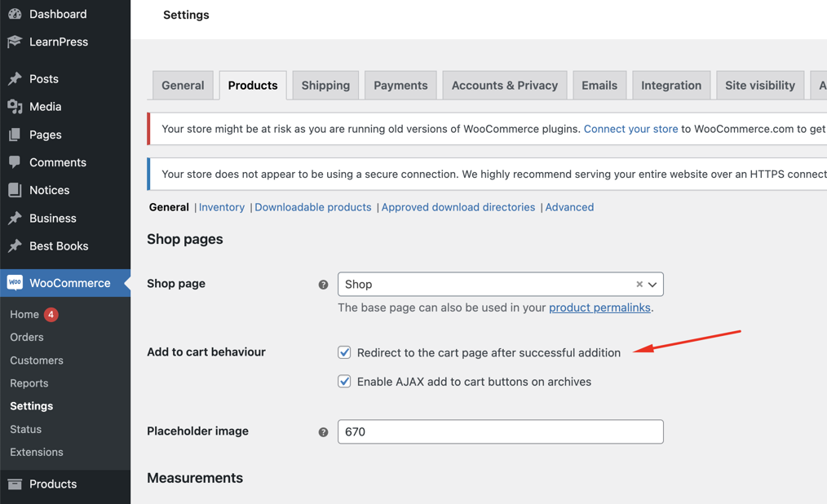Click the Shop page help tooltip icon

323,285
